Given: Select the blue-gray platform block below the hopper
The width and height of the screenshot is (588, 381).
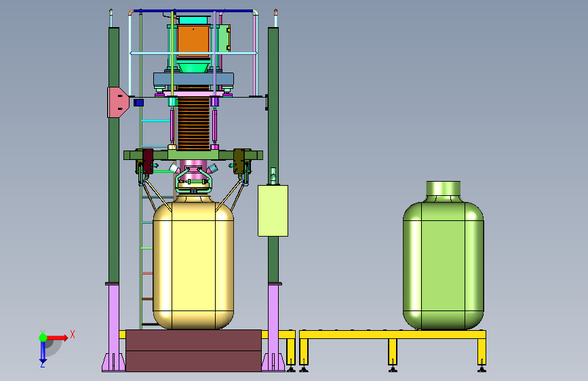Looking at the screenshot, I should pyautogui.click(x=193, y=79).
